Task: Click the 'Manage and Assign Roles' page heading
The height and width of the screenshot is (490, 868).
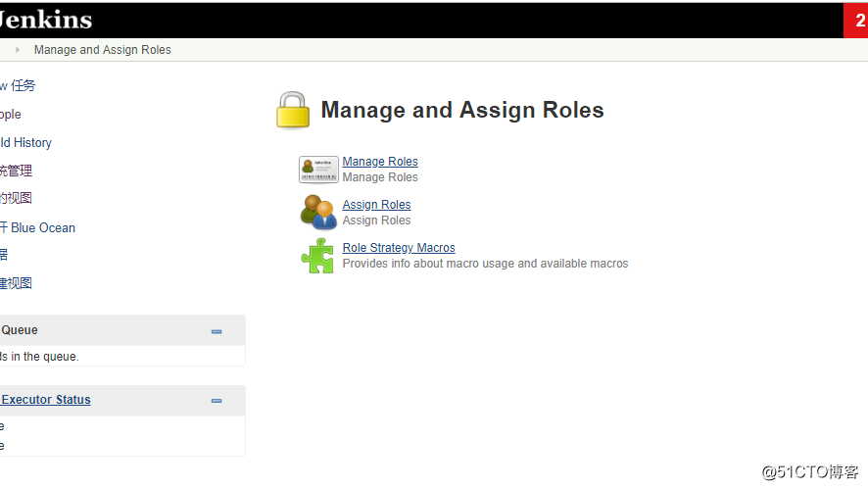Action: pyautogui.click(x=462, y=110)
